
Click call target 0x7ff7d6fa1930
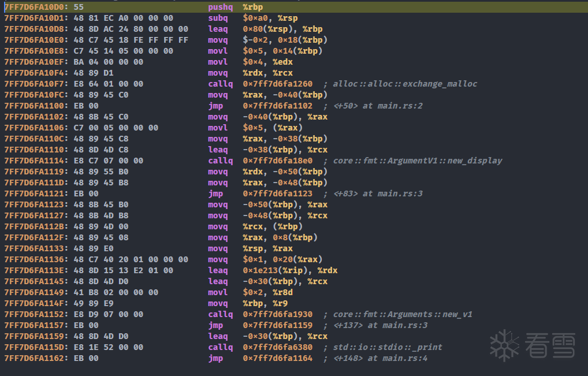click(277, 314)
